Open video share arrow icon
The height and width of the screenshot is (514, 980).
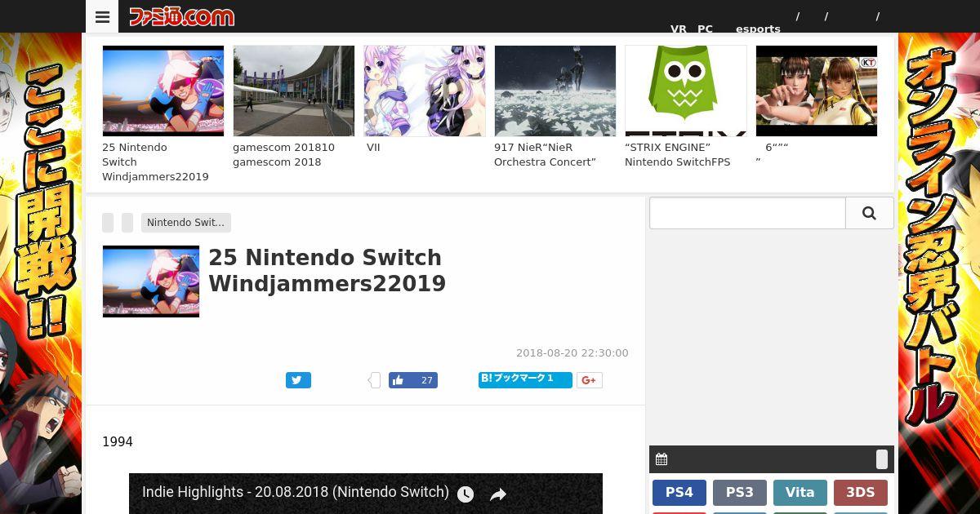click(498, 494)
